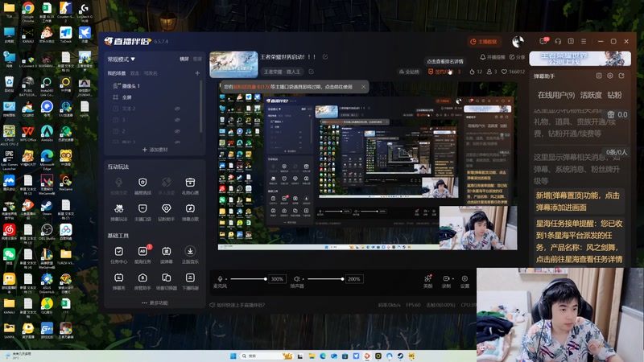Edit game category 王者荣耀 pencil icon
The height and width of the screenshot is (362, 644).
tap(312, 72)
